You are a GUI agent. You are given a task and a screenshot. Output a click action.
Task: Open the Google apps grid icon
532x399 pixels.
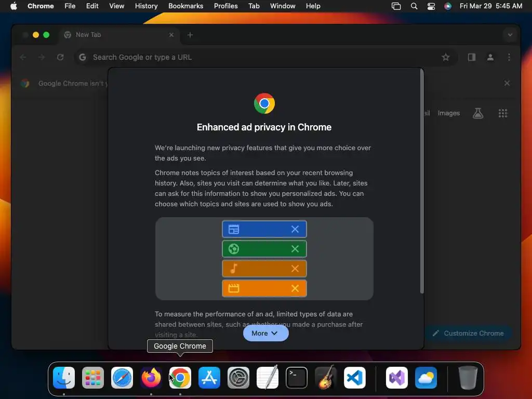(503, 113)
